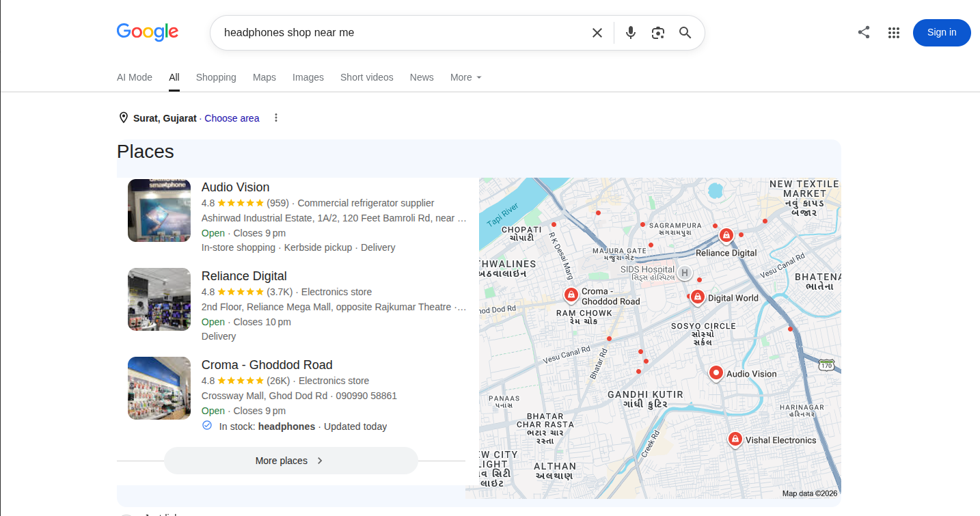Click 'In stock: headphones' text
This screenshot has width=980, height=516.
(x=267, y=426)
